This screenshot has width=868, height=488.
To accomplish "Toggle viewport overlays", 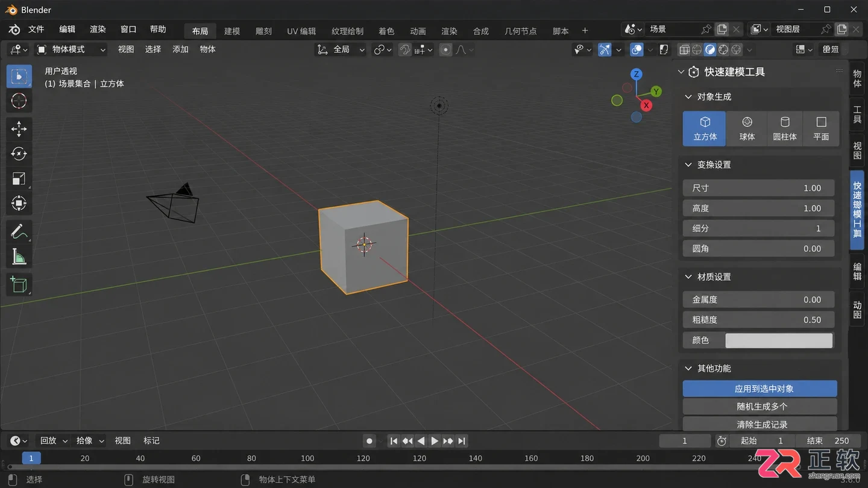I will [637, 49].
